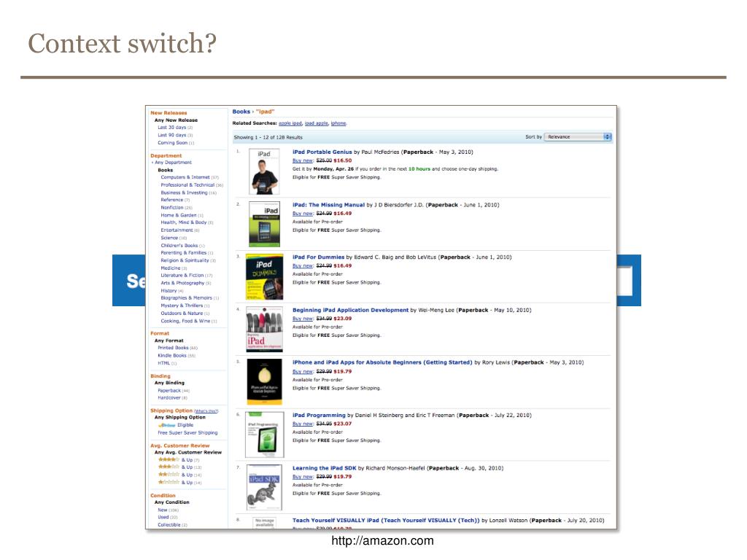Open iPad: The Missing Manual title link
Viewport: 747px width, 560px height.
coord(328,205)
